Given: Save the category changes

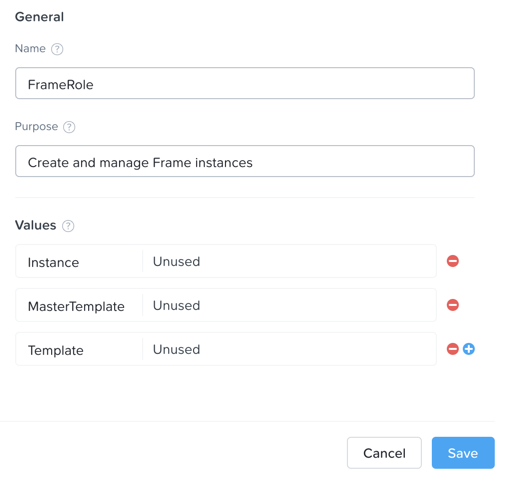Looking at the screenshot, I should click(463, 453).
